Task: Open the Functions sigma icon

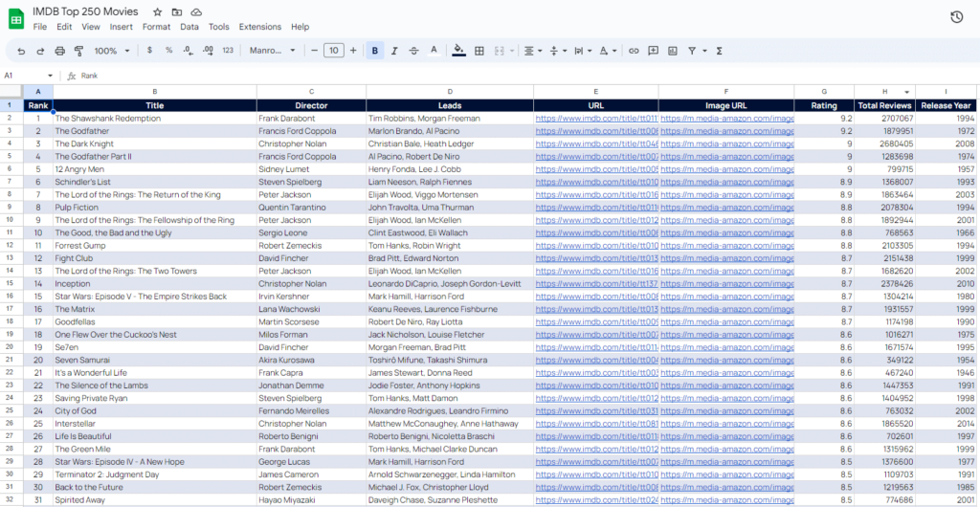Action: [x=720, y=51]
